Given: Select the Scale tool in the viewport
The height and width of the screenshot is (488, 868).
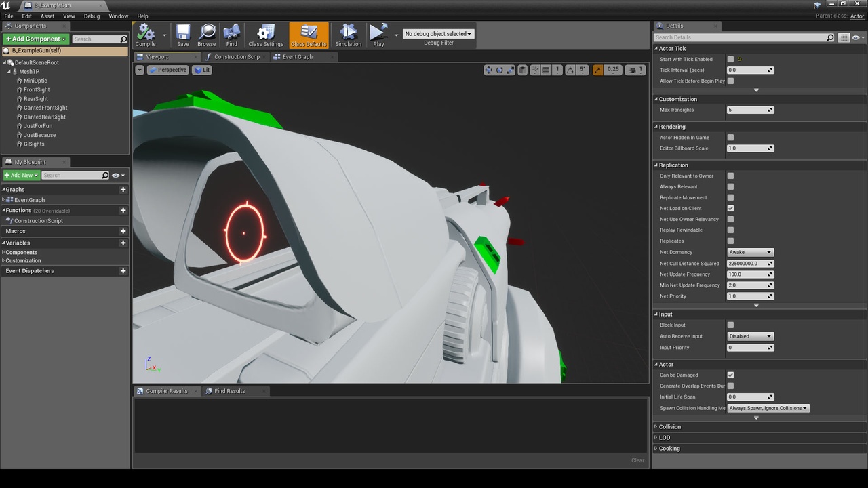Looking at the screenshot, I should (511, 70).
